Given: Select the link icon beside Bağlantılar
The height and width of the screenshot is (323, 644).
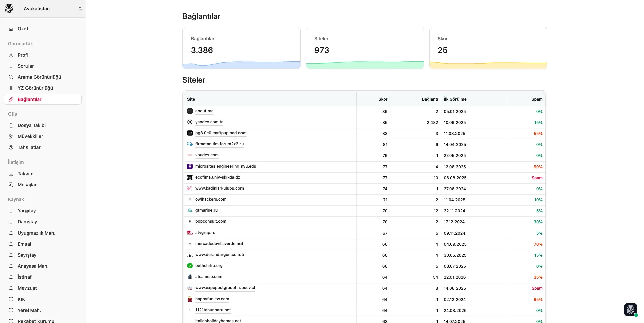Looking at the screenshot, I should (x=11, y=99).
